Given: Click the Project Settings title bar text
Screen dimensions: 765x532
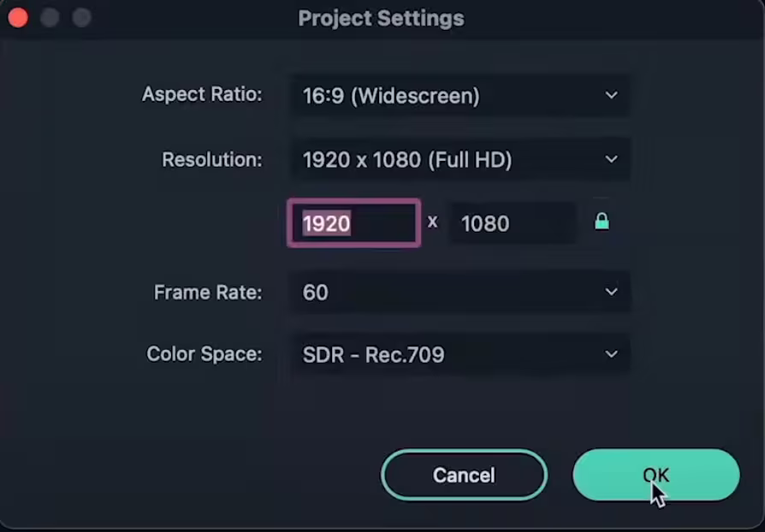Looking at the screenshot, I should pos(381,18).
